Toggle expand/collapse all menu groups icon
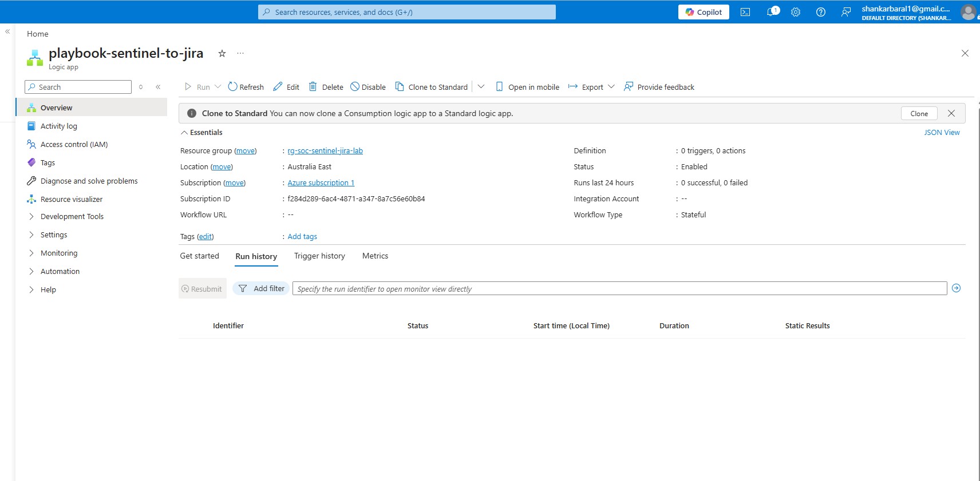 click(141, 87)
